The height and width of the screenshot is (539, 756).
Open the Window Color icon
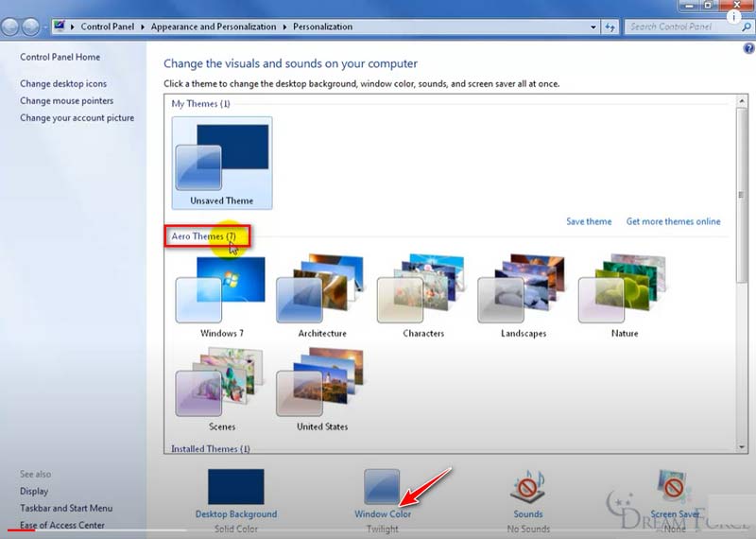click(382, 486)
